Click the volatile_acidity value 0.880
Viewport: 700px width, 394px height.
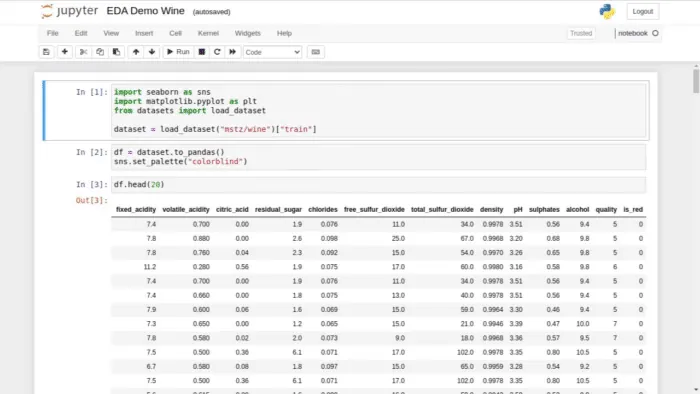pos(201,238)
